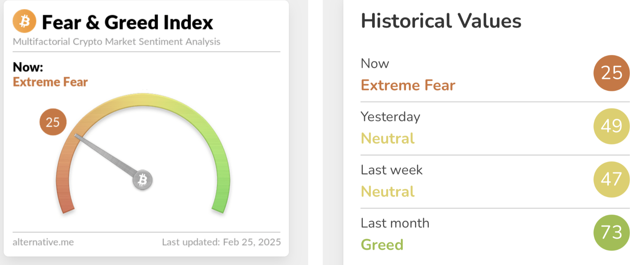Click the gauge needle pointer
Screen dimensions: 644x265
105,154
